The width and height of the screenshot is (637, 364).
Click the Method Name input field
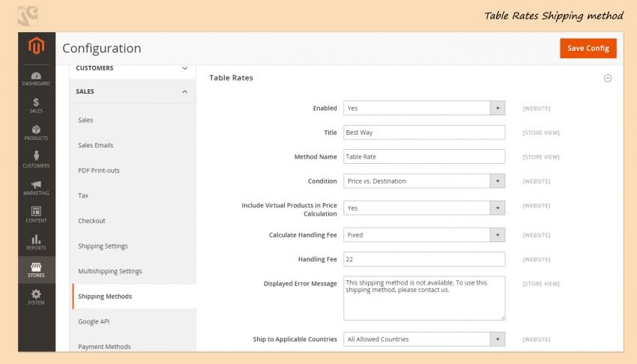point(424,157)
